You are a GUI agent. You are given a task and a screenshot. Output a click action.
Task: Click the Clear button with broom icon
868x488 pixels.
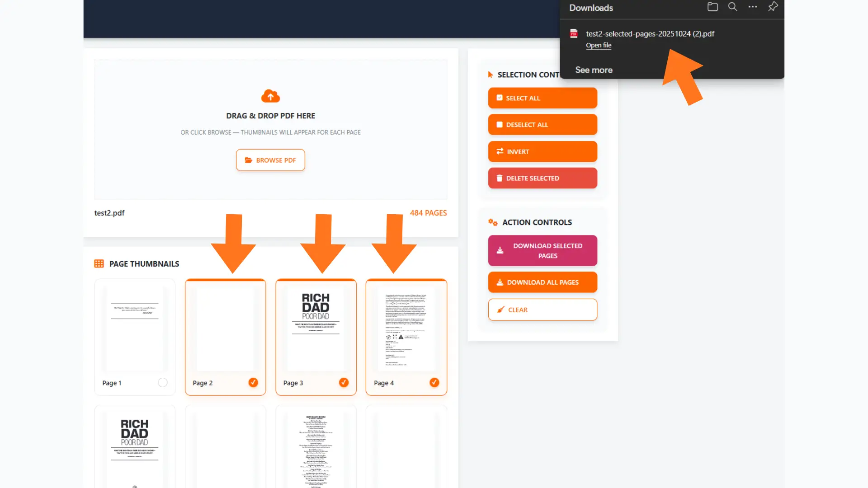click(x=542, y=310)
